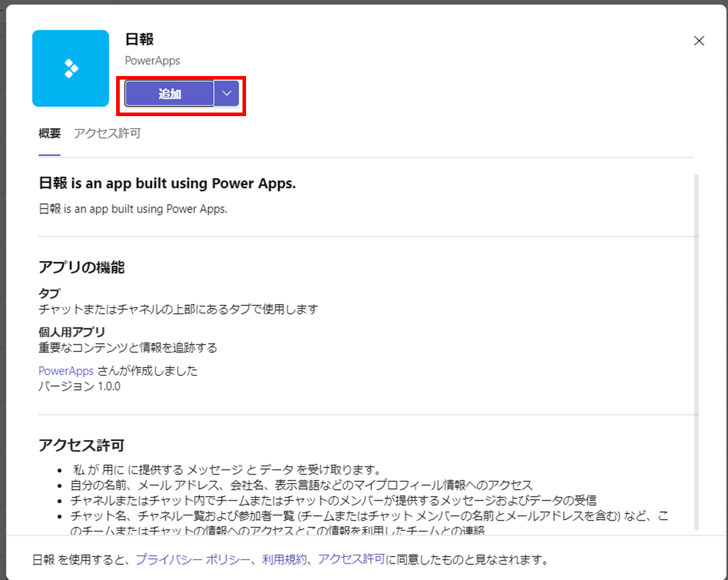Close the app details dialog
The image size is (728, 580).
pyautogui.click(x=699, y=41)
